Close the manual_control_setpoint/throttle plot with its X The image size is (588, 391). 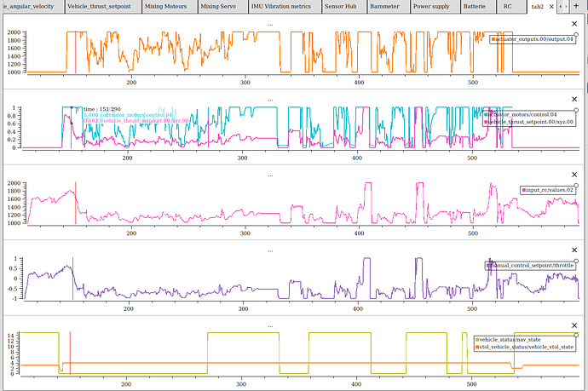574,250
